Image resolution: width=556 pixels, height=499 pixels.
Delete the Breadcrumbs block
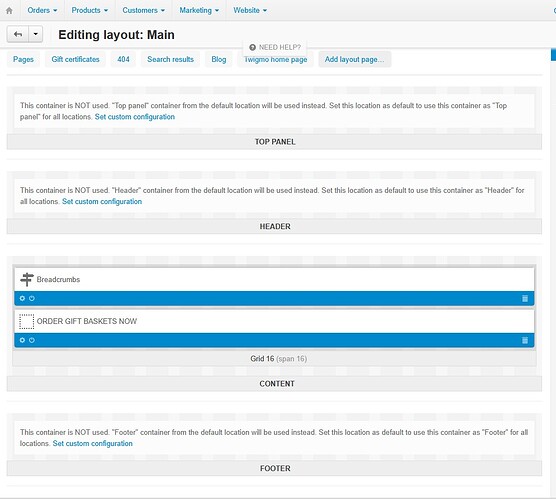pyautogui.click(x=525, y=298)
